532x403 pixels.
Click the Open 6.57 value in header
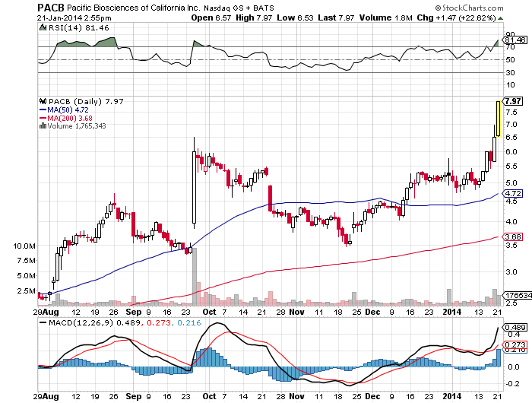[x=211, y=17]
